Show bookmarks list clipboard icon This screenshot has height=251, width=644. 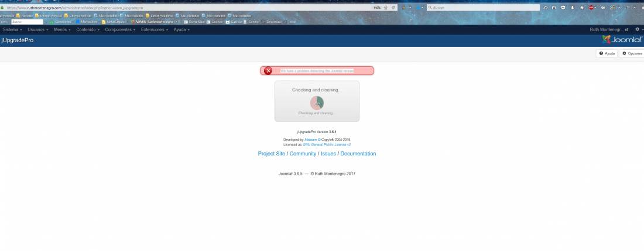(x=554, y=8)
